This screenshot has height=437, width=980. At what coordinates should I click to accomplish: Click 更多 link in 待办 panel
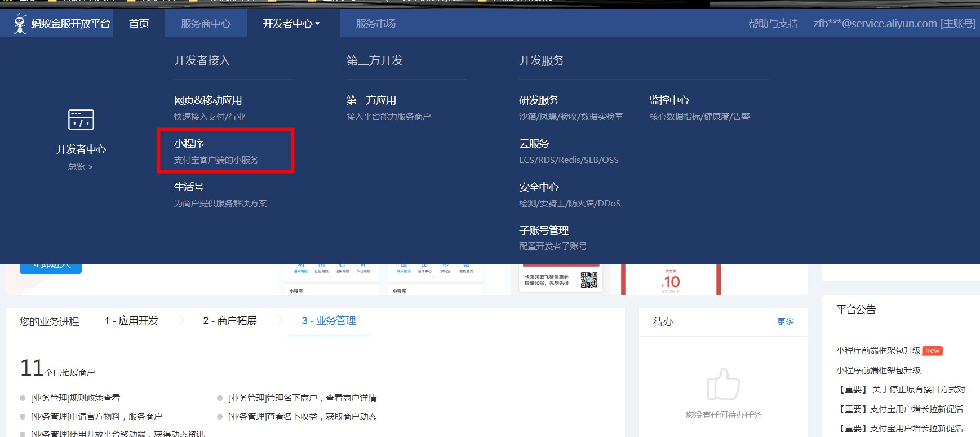(786, 321)
